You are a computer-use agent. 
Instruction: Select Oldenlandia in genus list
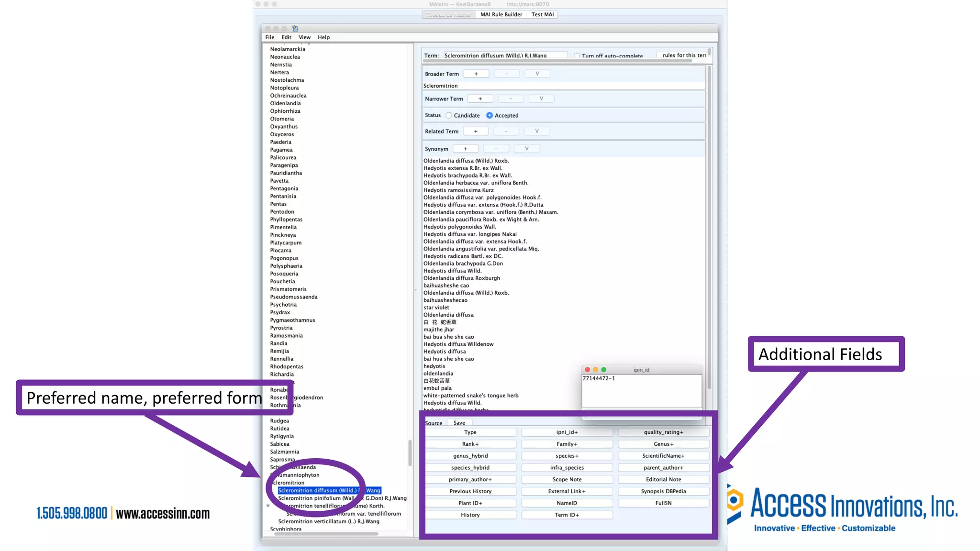(285, 103)
